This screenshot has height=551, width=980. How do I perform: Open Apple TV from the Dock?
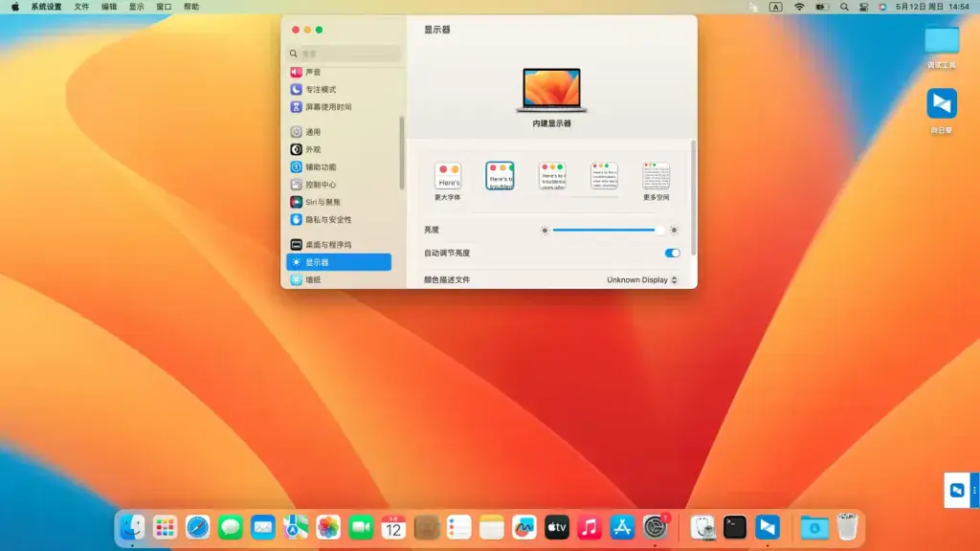tap(556, 528)
